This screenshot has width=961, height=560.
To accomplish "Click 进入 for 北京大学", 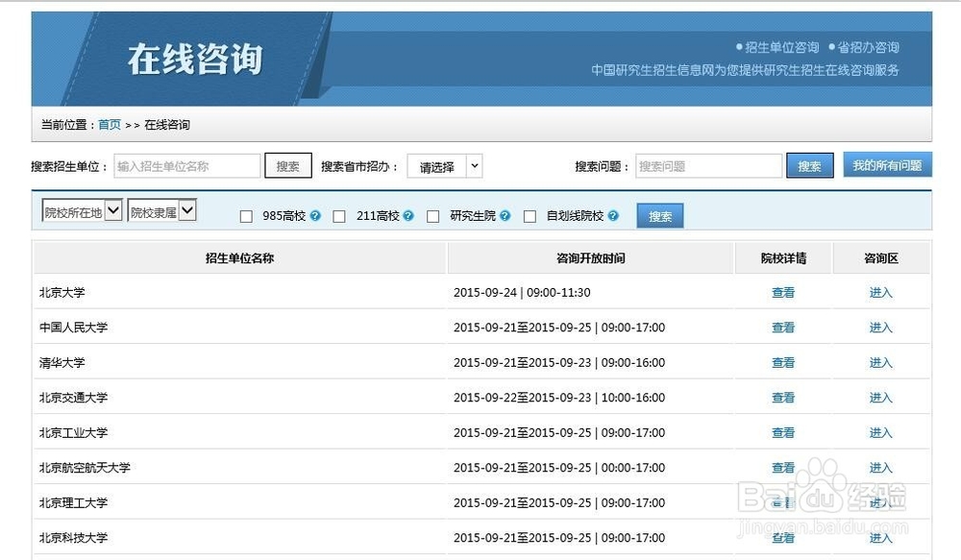I will [x=880, y=293].
